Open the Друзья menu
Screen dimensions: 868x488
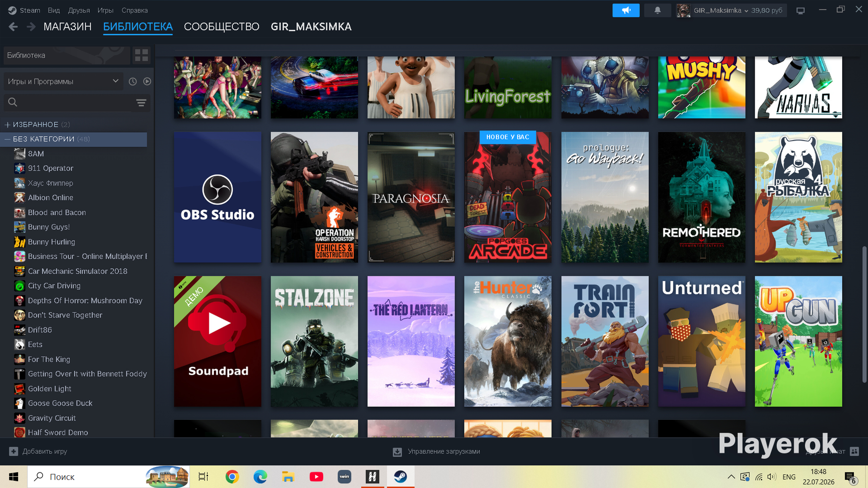[x=79, y=10]
